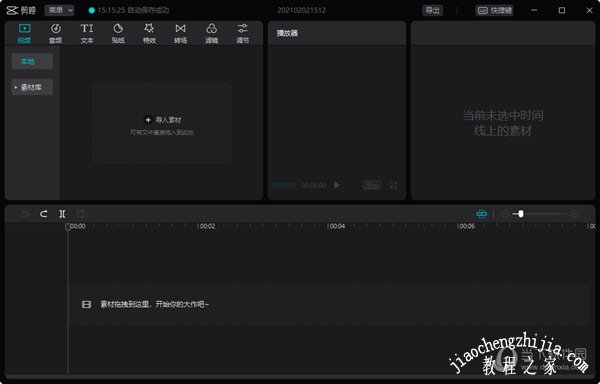Click the 导出 export button

tap(433, 10)
